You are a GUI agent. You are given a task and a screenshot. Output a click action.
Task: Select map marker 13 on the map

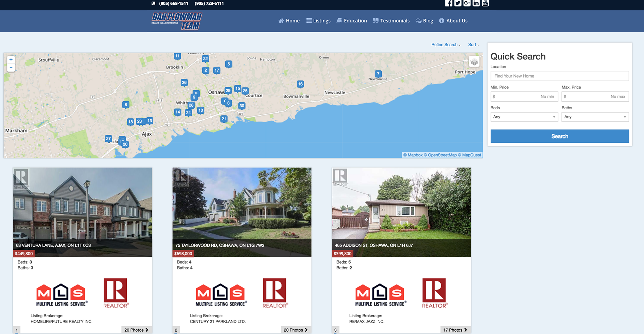point(150,121)
